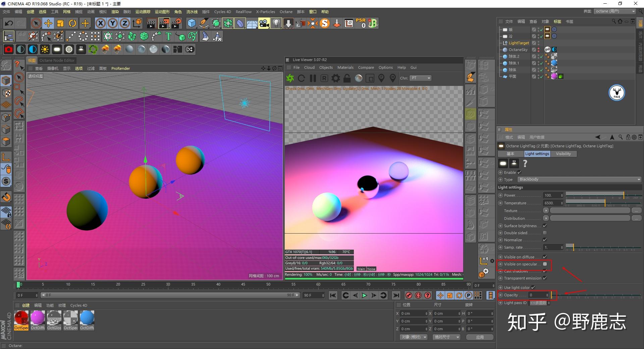Click the 应用 apply button
The width and height of the screenshot is (644, 349).
480,337
